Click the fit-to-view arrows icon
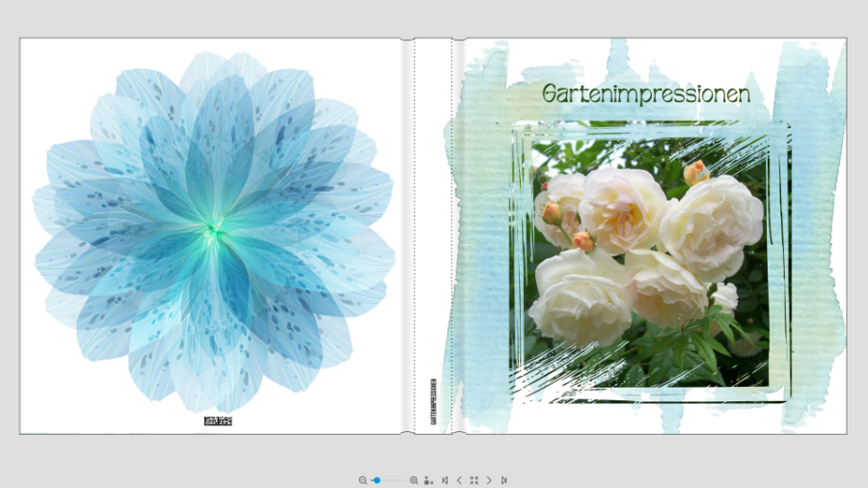This screenshot has width=868, height=488. [x=474, y=480]
